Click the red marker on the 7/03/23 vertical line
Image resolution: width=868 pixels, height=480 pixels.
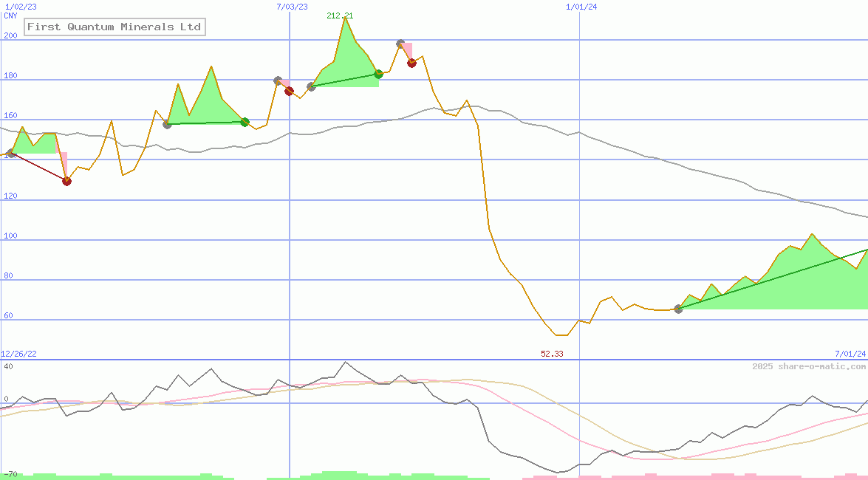pyautogui.click(x=289, y=92)
